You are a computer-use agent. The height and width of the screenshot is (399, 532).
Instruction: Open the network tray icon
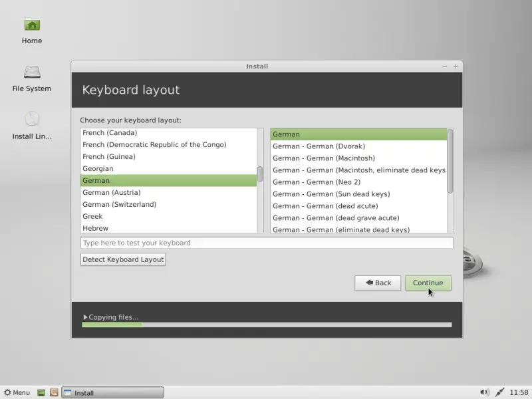point(499,392)
